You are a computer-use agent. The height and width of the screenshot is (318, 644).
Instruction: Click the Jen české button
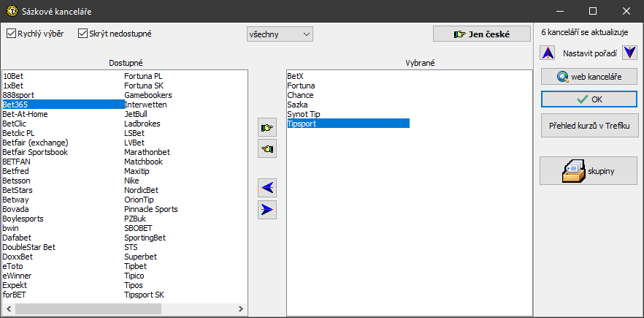click(x=481, y=34)
